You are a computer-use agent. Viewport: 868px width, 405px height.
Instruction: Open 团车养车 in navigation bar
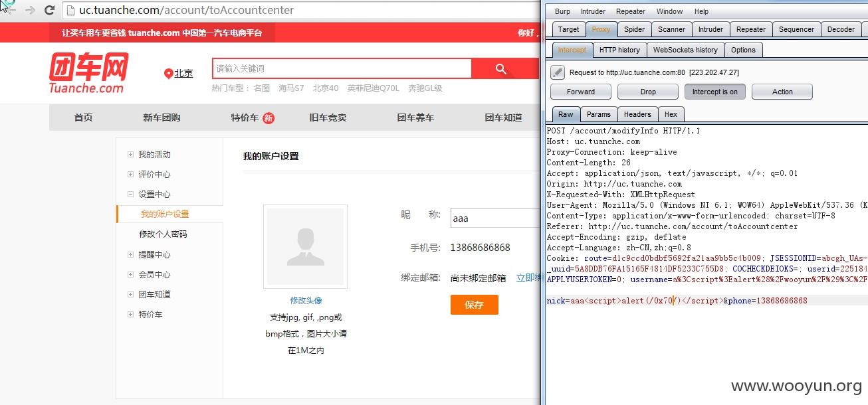pos(415,118)
